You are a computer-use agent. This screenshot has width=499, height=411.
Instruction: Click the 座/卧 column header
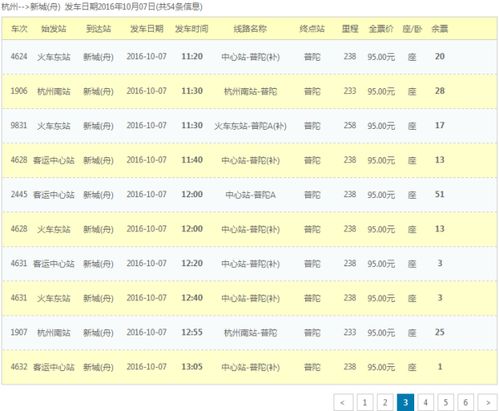(412, 29)
